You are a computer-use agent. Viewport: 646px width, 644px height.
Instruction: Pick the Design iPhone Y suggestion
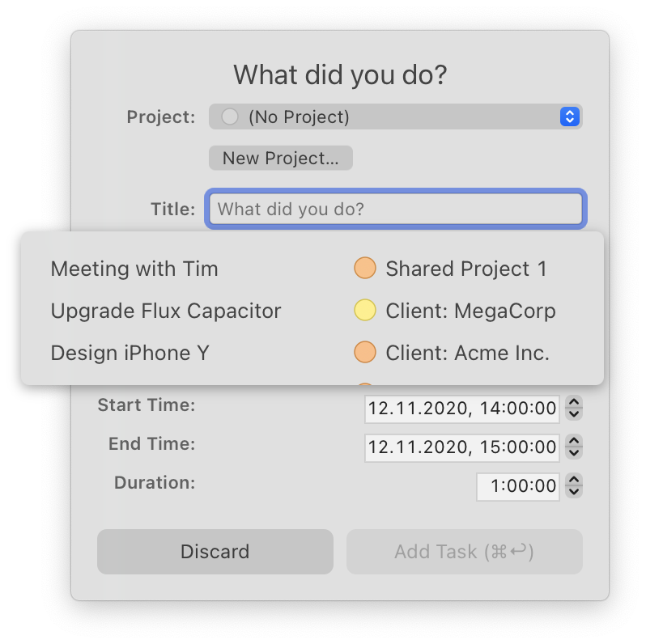(131, 353)
